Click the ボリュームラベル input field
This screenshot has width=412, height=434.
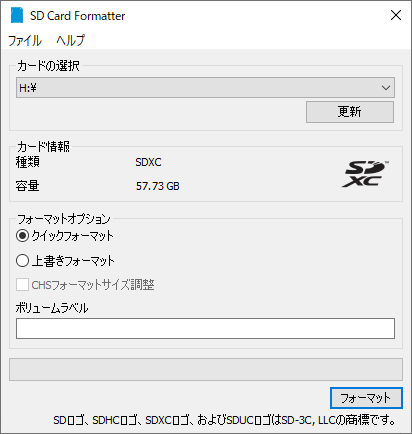pyautogui.click(x=205, y=328)
